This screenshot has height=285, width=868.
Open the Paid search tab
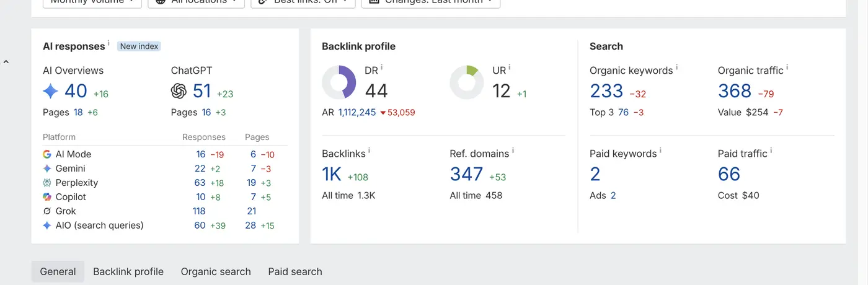click(295, 271)
